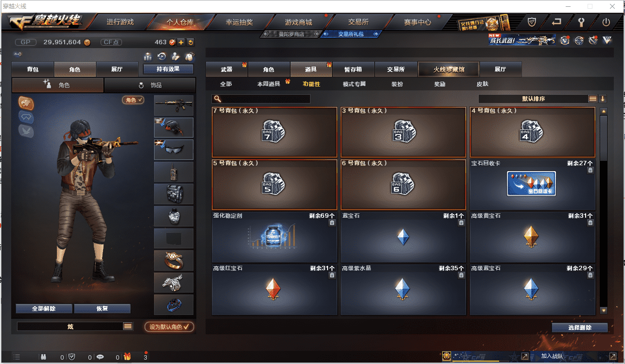Image resolution: width=625 pixels, height=364 pixels.
Task: Click the sort direction arrow next to 默认排序
Action: click(603, 99)
